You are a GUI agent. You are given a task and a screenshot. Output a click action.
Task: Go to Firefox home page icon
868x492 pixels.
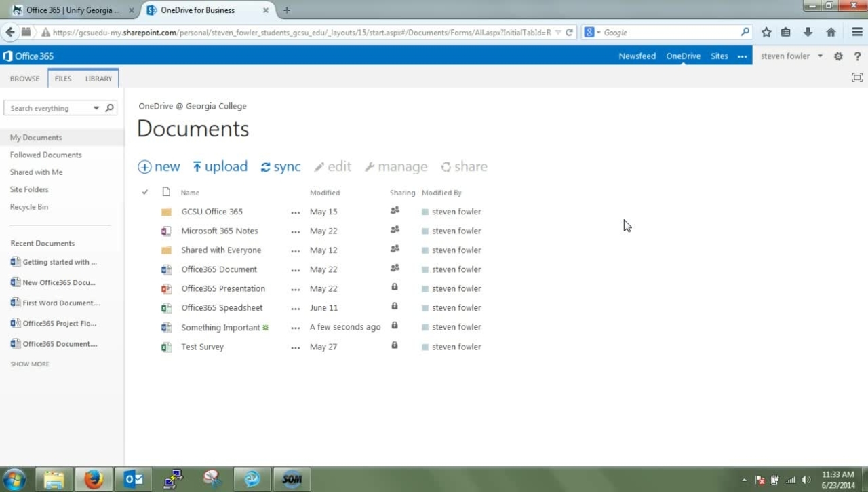click(831, 32)
